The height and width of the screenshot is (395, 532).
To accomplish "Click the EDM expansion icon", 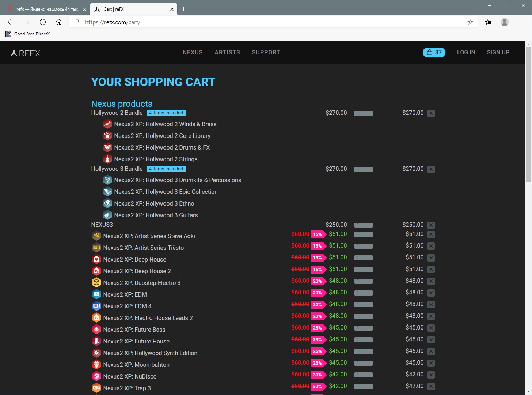I will 96,294.
